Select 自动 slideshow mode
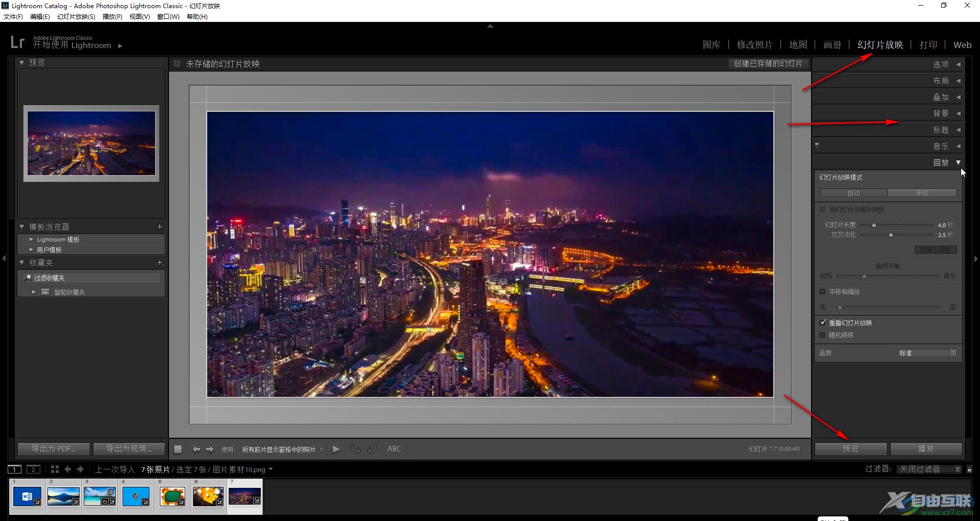The width and height of the screenshot is (980, 521). coord(853,193)
